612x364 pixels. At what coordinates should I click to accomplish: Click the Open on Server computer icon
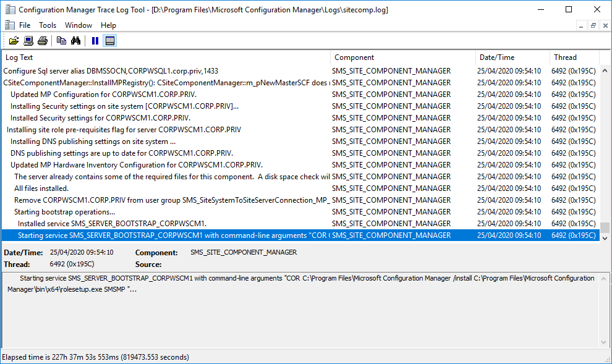(x=28, y=41)
